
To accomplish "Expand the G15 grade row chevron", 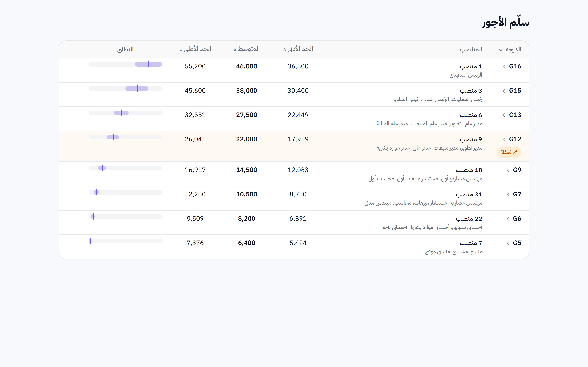I will (504, 91).
